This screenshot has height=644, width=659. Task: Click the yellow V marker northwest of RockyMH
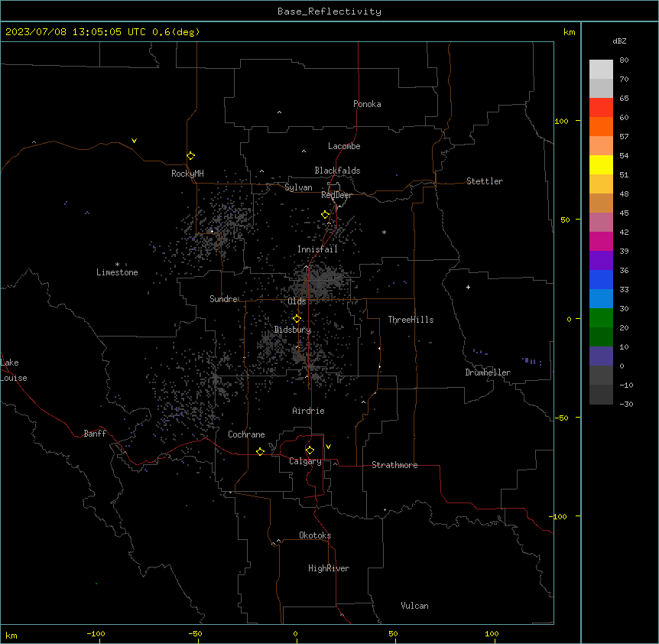(x=134, y=141)
